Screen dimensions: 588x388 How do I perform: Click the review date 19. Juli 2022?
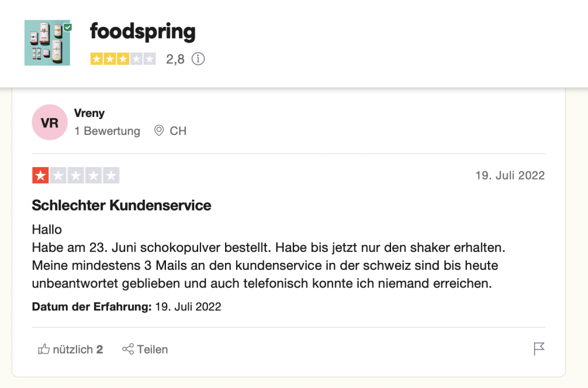tap(510, 176)
